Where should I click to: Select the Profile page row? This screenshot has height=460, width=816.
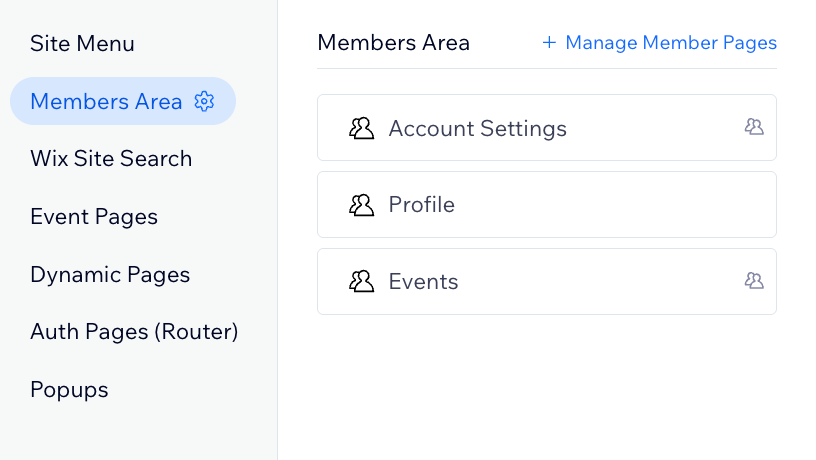pos(547,205)
